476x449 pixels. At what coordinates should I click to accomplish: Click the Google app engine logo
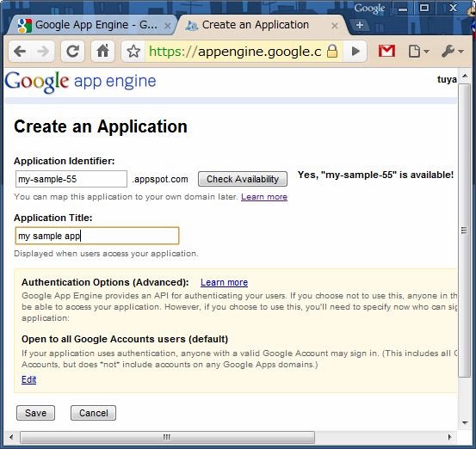80,82
